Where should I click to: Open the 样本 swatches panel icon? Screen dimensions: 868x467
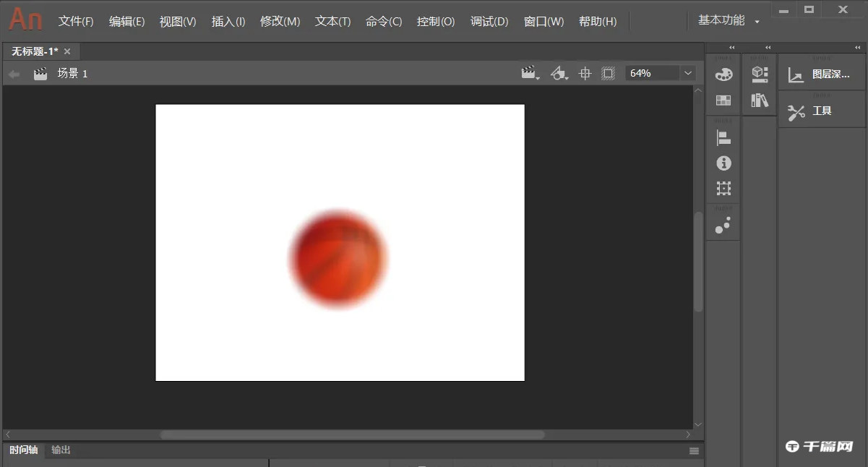pos(723,100)
